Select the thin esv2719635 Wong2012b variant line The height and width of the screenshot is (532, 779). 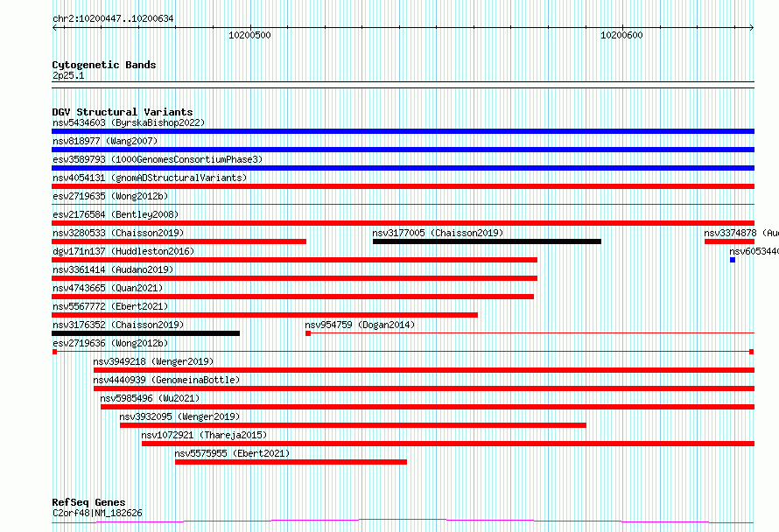(403, 204)
